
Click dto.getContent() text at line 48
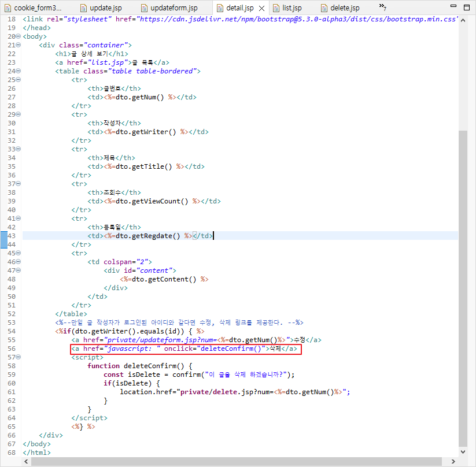click(x=164, y=279)
